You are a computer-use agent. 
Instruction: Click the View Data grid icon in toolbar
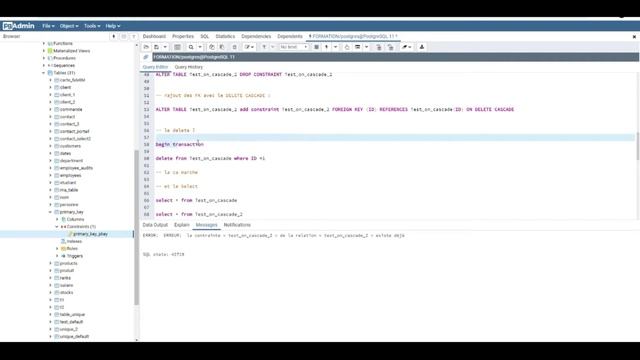(177, 47)
